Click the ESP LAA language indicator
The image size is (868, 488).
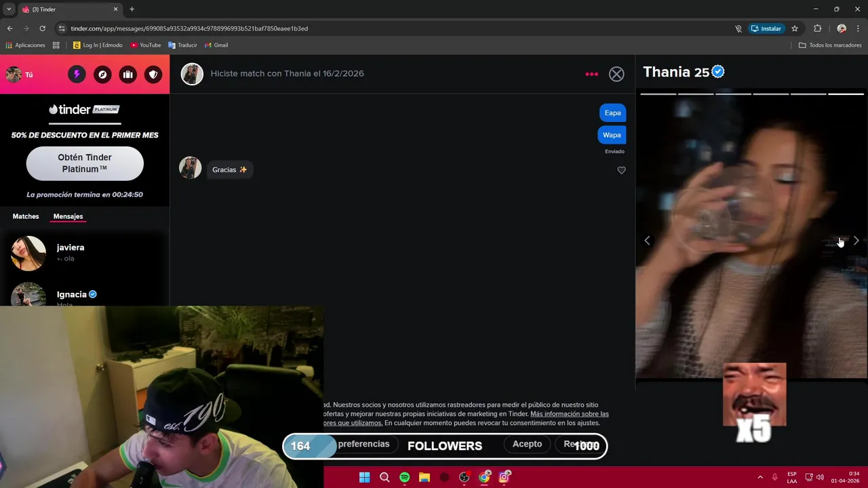click(792, 477)
